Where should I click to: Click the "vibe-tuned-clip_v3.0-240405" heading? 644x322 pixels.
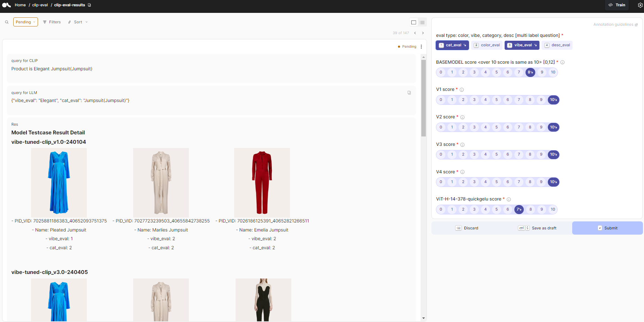pyautogui.click(x=49, y=272)
